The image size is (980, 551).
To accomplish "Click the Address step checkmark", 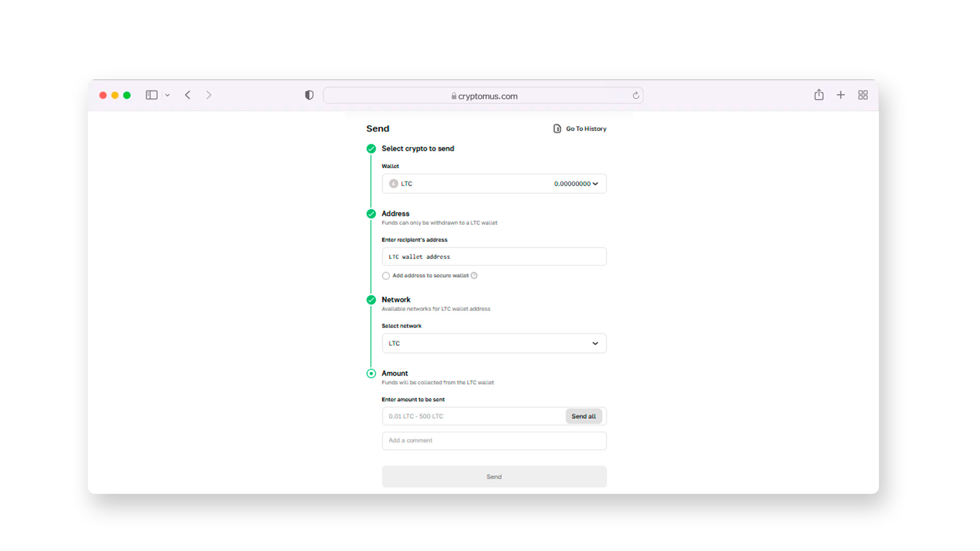I will point(371,214).
